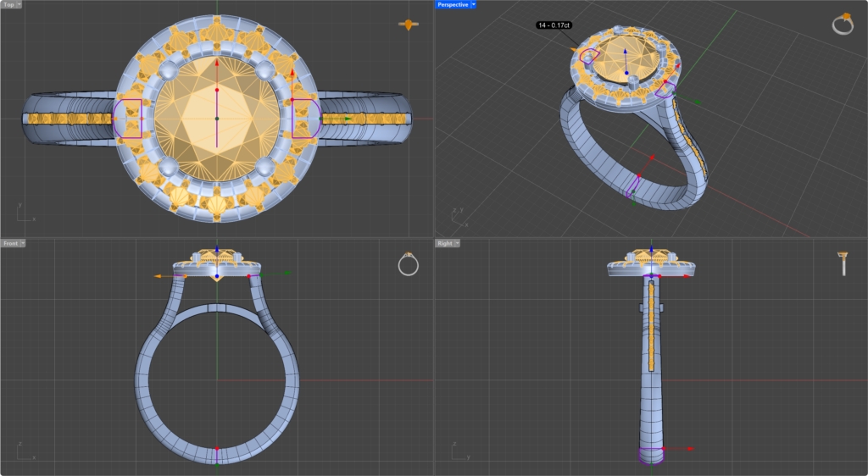The image size is (868, 476).
Task: Activate the Front viewport title label
Action: tap(10, 243)
